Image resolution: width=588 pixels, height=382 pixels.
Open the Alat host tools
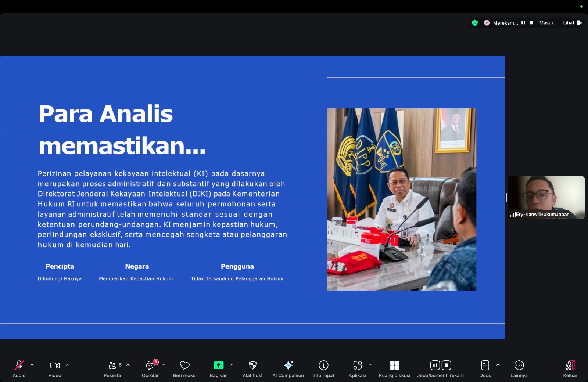click(252, 365)
